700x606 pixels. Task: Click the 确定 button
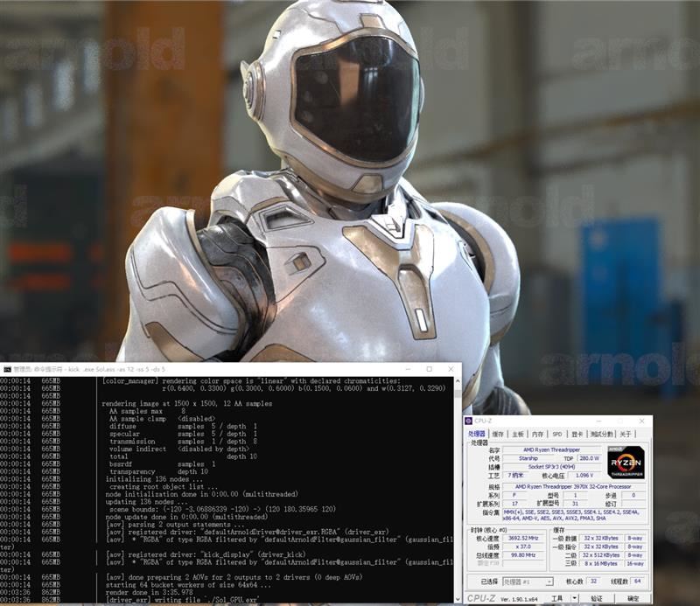[x=633, y=598]
